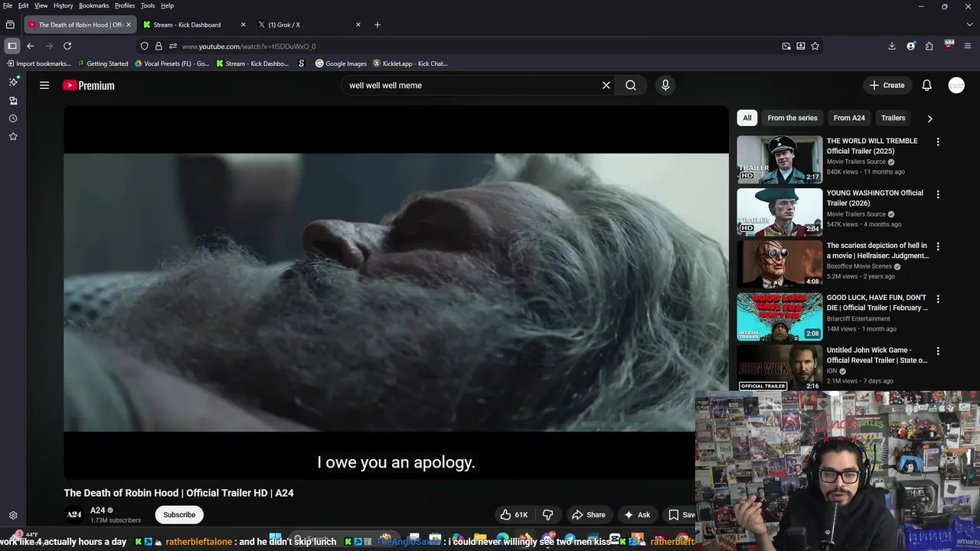Reload the current page
Image resolution: width=980 pixels, height=551 pixels.
(67, 46)
